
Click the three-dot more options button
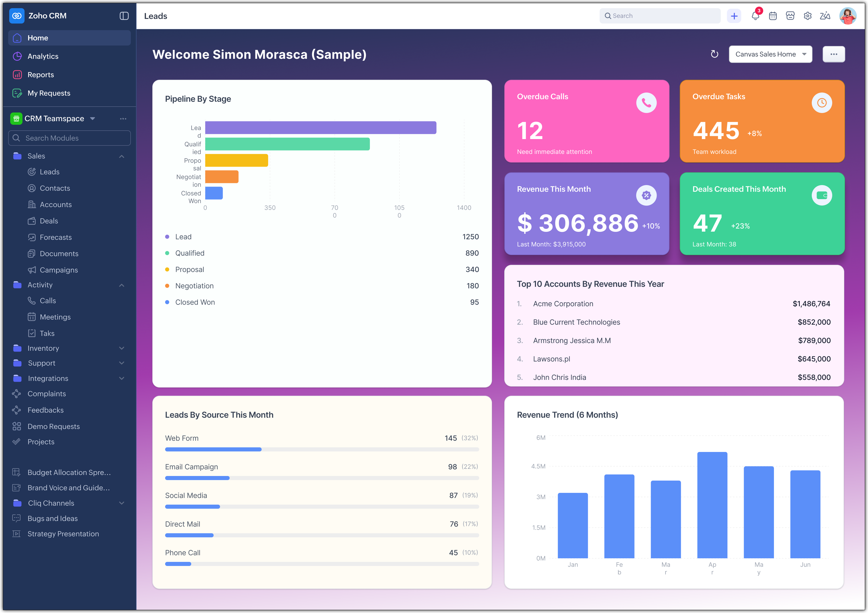[x=833, y=54]
